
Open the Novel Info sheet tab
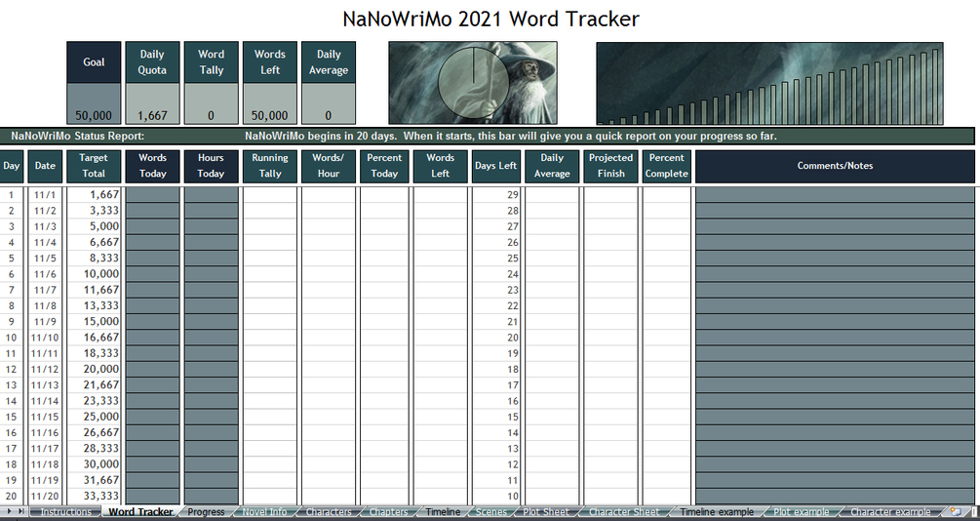pyautogui.click(x=264, y=512)
